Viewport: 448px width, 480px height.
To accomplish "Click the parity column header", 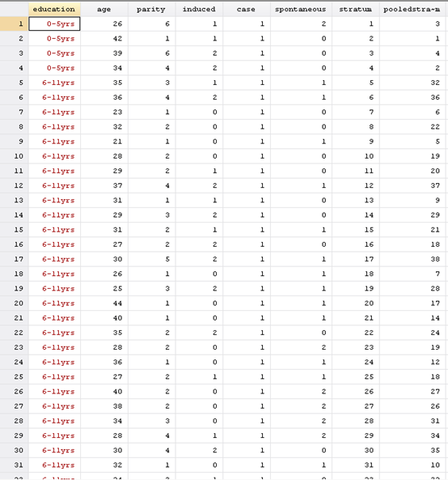I will click(151, 9).
